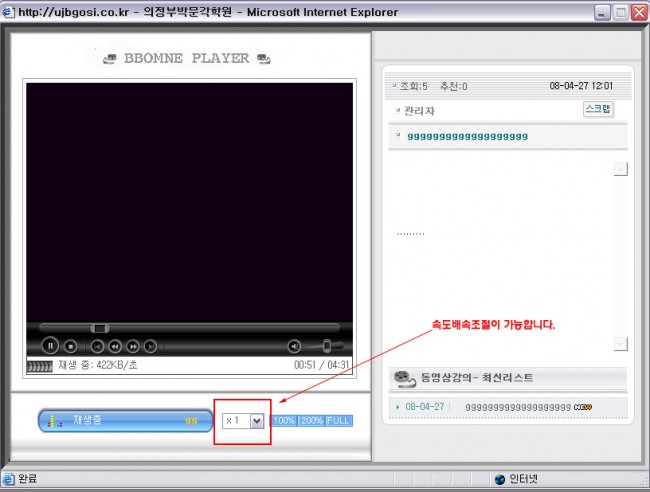650x492 pixels.
Task: Click the 동영상강의- 최신리스트 heading
Action: pyautogui.click(x=477, y=378)
